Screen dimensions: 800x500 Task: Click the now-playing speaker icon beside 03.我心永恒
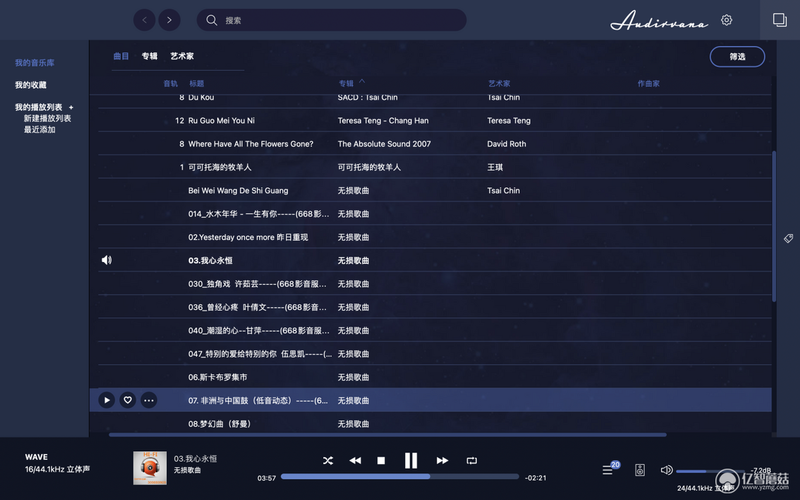pos(106,260)
